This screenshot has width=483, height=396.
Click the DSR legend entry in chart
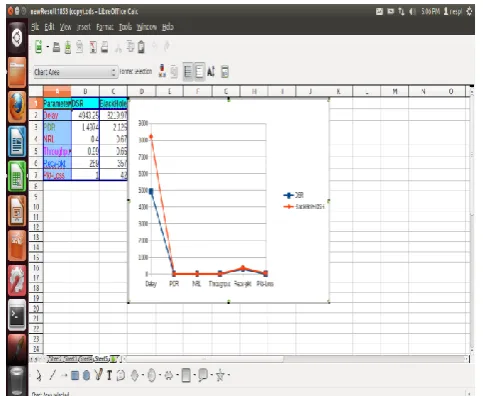(294, 195)
